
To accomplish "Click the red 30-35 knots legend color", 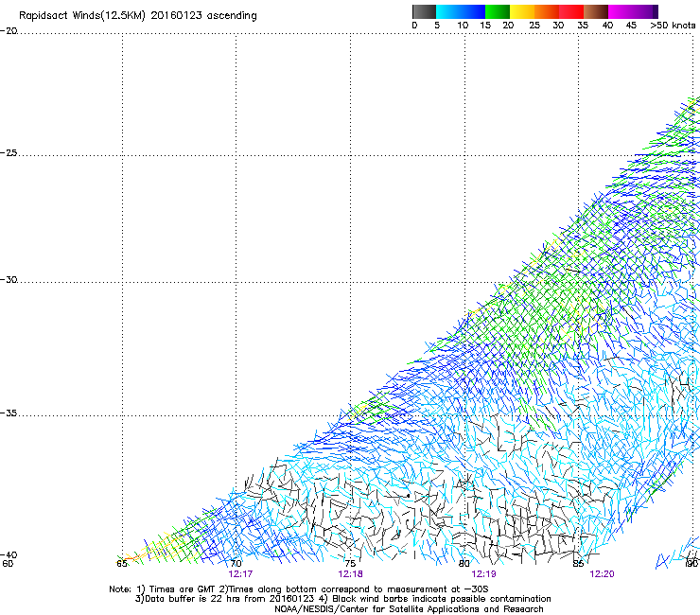I will tap(571, 11).
